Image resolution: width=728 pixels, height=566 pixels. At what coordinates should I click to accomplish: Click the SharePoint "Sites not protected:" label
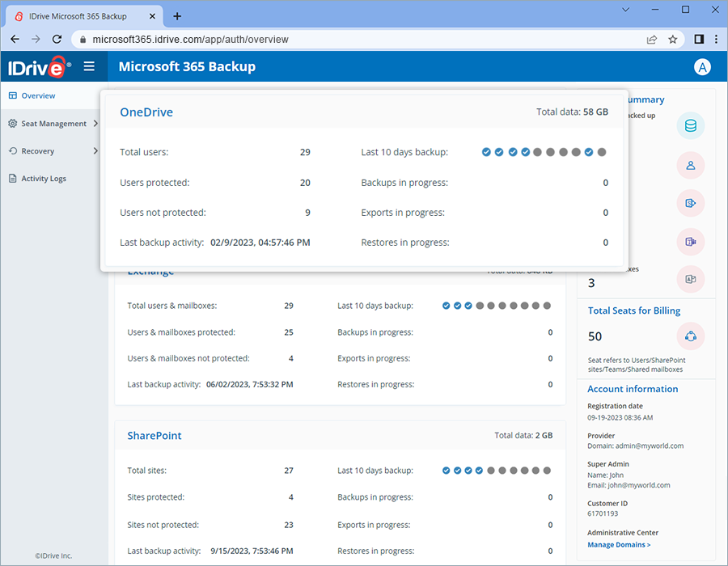click(163, 526)
